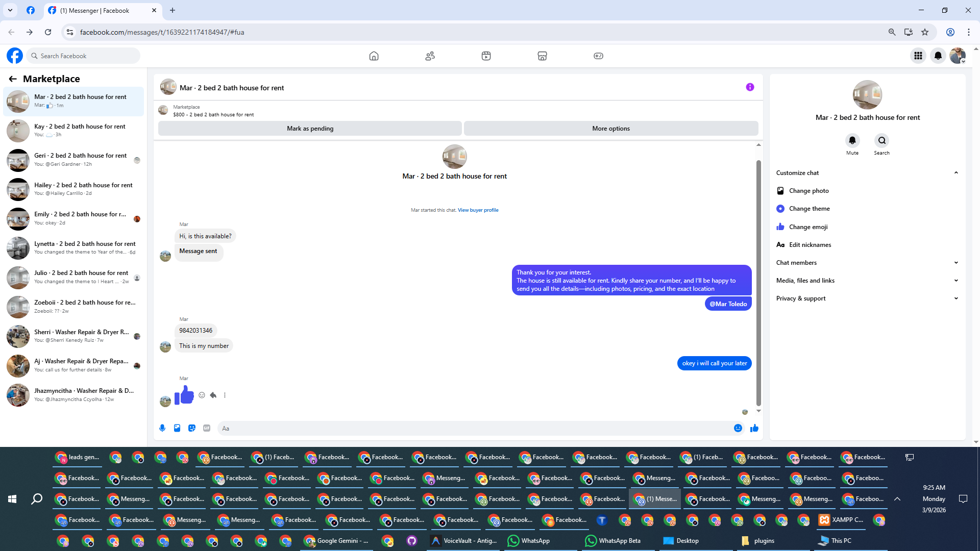Screen dimensions: 980x551
Task: Open the Marketplace tab in top navigation
Action: tap(542, 56)
